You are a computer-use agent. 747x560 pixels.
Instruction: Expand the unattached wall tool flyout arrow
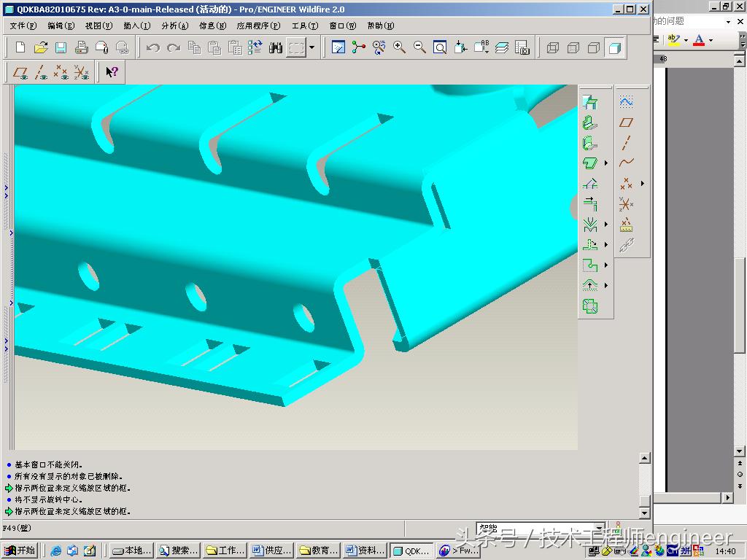point(606,163)
